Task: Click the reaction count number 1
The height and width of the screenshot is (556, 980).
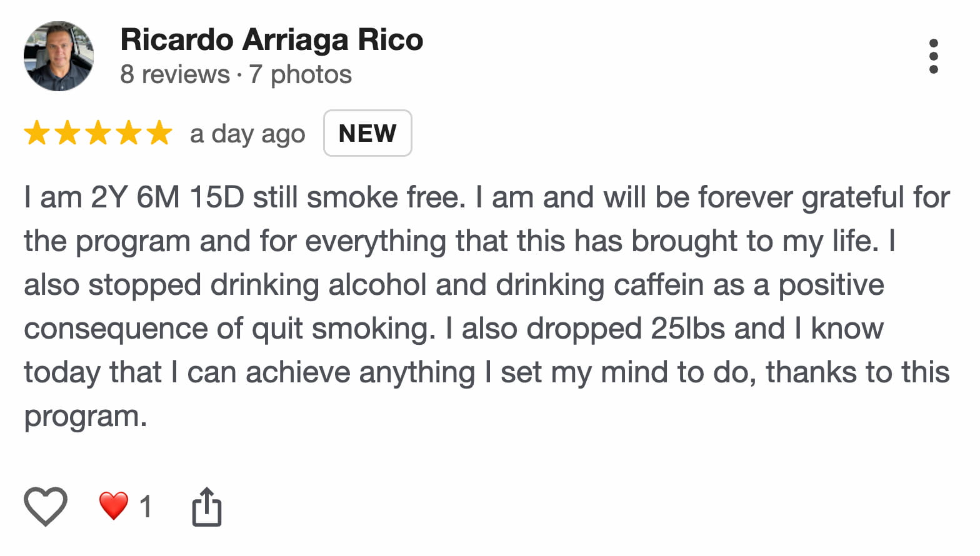Action: click(x=146, y=506)
